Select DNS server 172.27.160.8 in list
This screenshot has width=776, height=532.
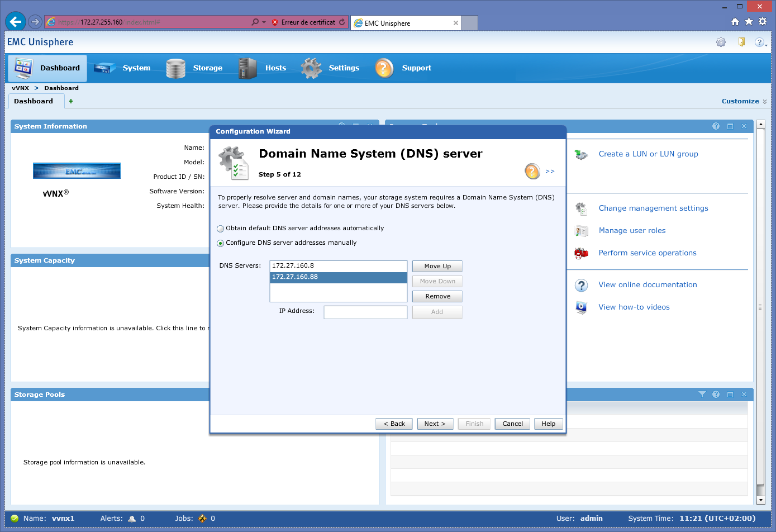point(338,266)
